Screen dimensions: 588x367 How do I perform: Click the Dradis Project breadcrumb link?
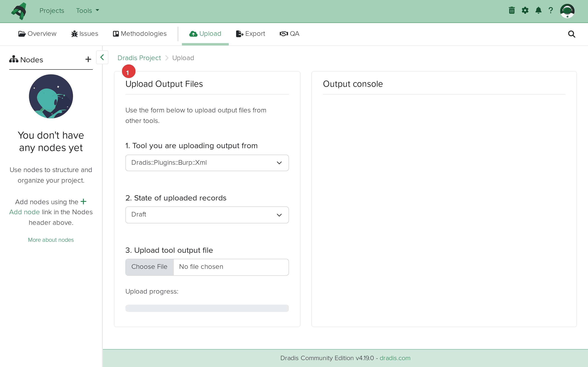point(139,58)
